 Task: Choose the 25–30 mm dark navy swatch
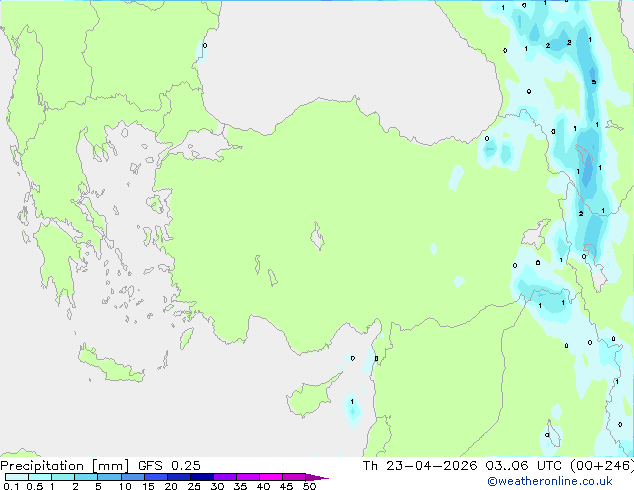(x=201, y=477)
